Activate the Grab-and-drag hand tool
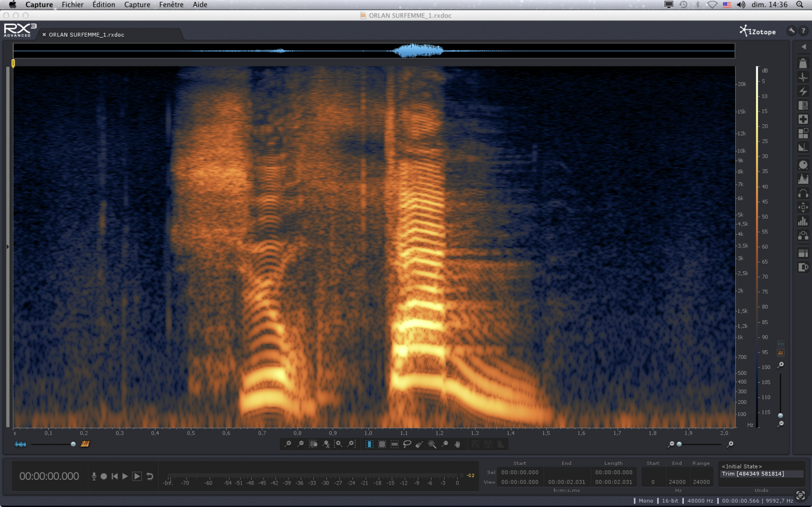 pyautogui.click(x=457, y=444)
